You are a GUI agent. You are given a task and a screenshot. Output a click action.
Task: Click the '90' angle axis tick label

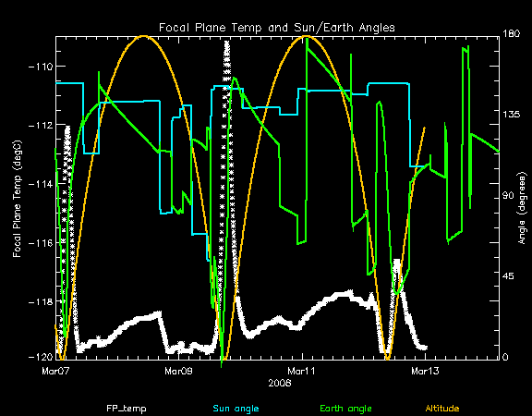coord(509,196)
